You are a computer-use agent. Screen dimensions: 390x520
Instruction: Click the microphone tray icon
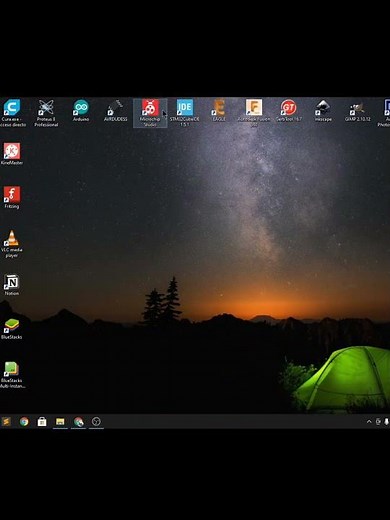(386, 422)
